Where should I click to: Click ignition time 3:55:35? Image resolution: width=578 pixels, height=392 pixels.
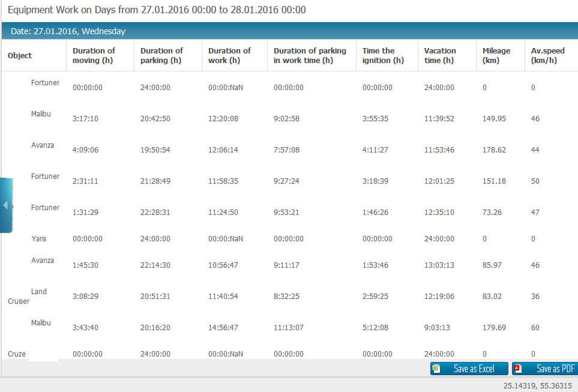point(375,119)
